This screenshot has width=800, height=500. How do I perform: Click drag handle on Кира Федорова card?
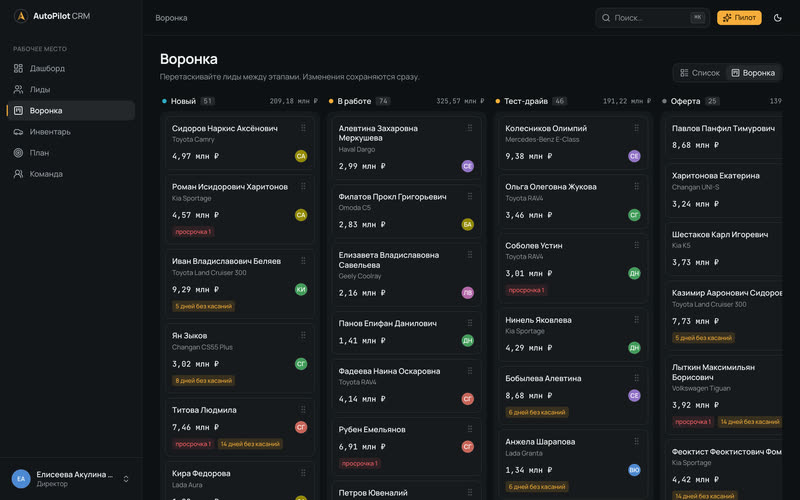303,473
